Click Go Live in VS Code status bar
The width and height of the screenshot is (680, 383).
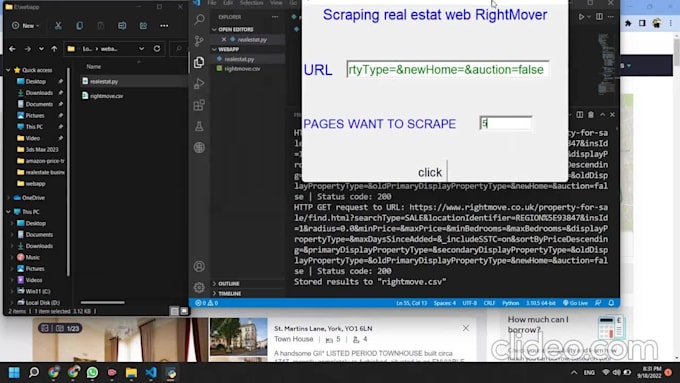[575, 303]
